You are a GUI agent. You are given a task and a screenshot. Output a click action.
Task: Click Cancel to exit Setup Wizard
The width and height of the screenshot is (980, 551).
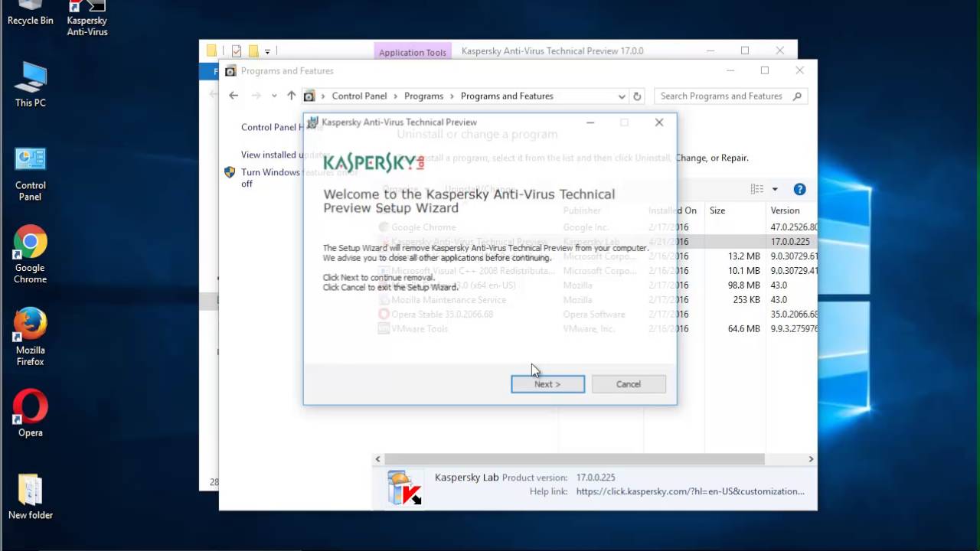(629, 384)
